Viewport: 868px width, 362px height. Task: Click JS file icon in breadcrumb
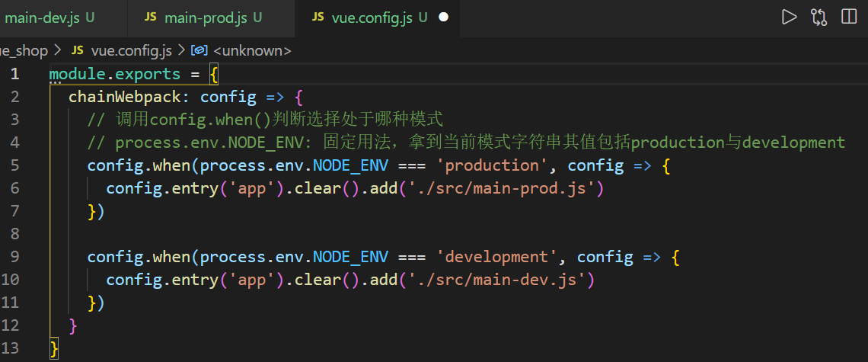click(77, 50)
